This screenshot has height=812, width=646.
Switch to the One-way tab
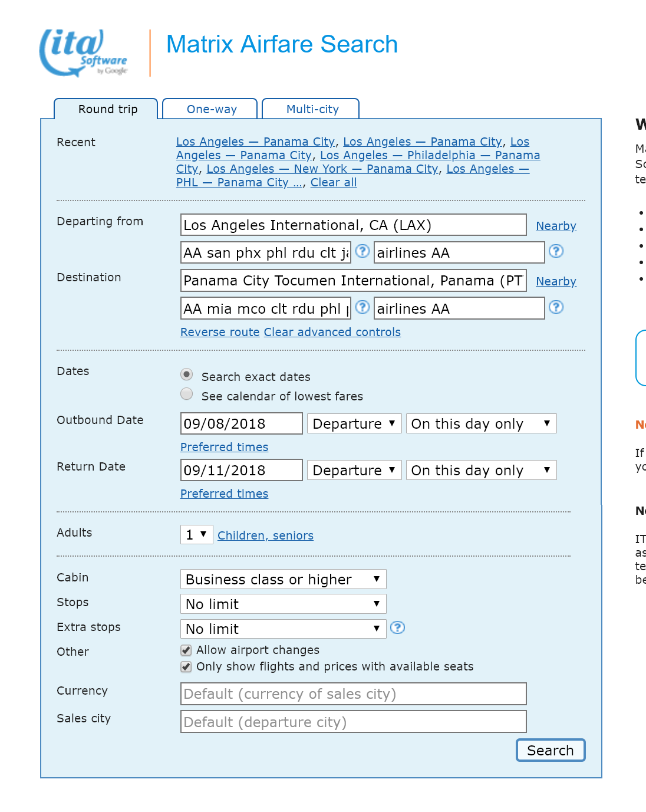pos(211,109)
